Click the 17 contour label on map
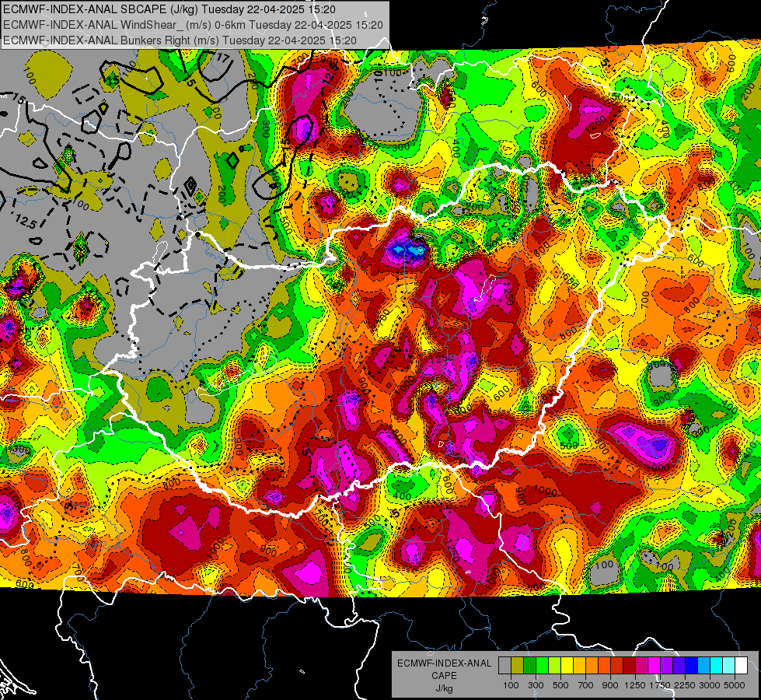The width and height of the screenshot is (761, 700). point(222,58)
